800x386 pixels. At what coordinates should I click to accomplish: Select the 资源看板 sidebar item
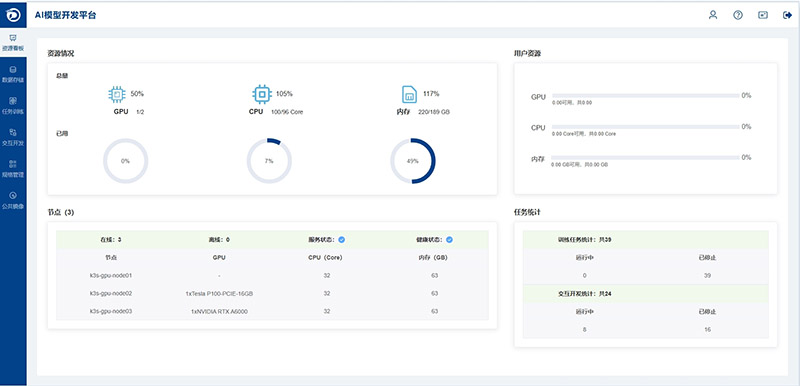(x=13, y=43)
